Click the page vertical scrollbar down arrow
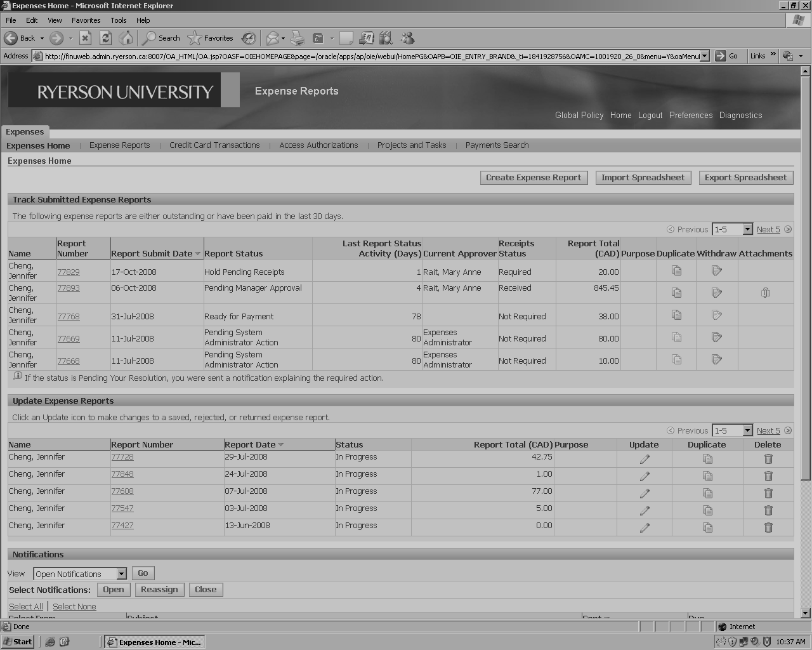Viewport: 812px width, 650px height. (806, 613)
